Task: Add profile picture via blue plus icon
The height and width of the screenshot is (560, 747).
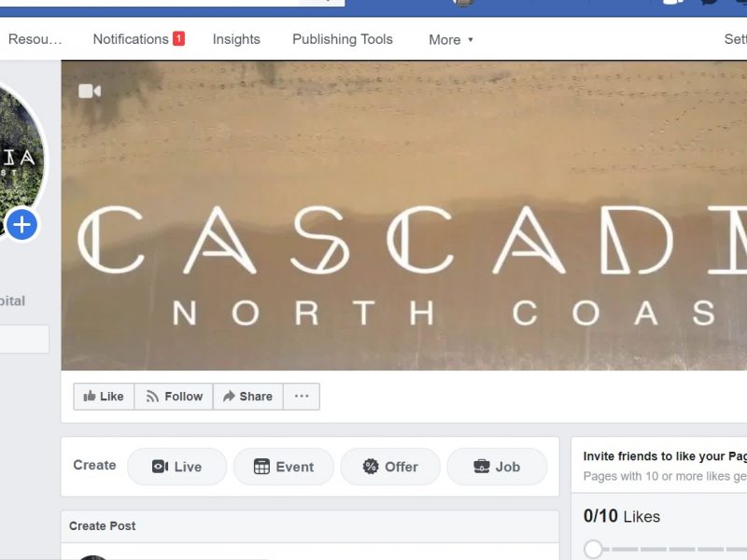Action: (x=21, y=225)
